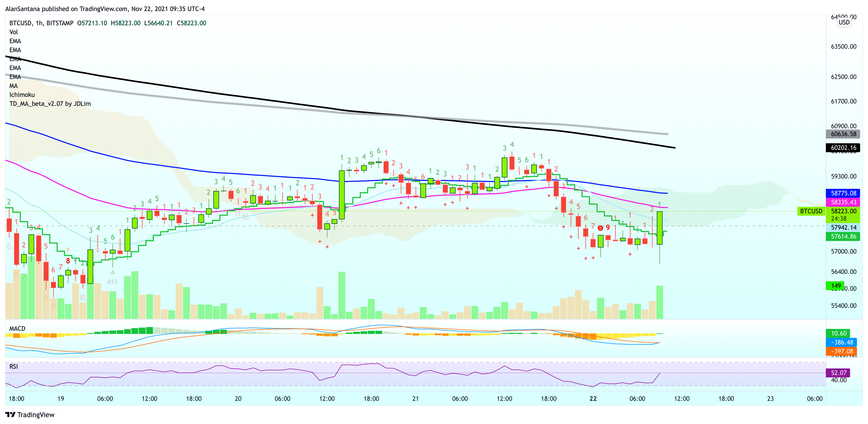Click the MACD -386.48 value tag
868x424 pixels.
click(x=842, y=342)
